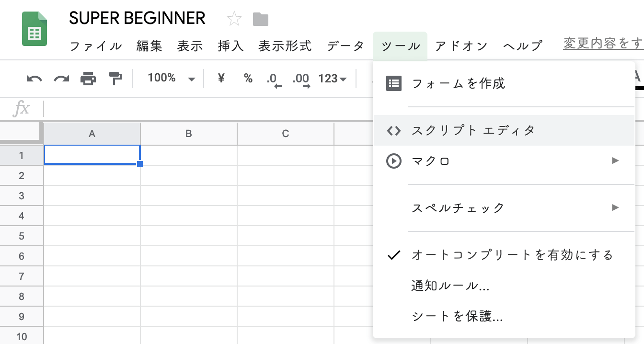The height and width of the screenshot is (344, 644).
Task: Choose スクリプト エディタ from the menu
Action: (x=473, y=130)
